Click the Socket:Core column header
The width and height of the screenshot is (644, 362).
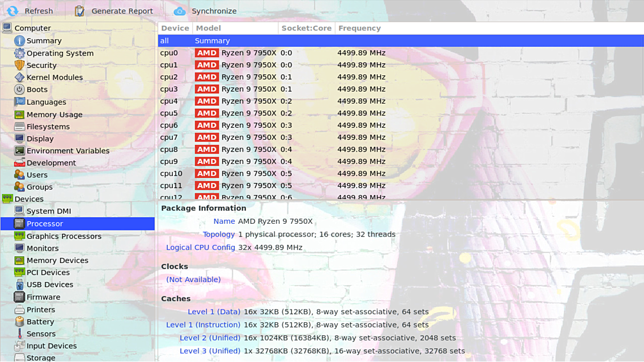pos(307,28)
